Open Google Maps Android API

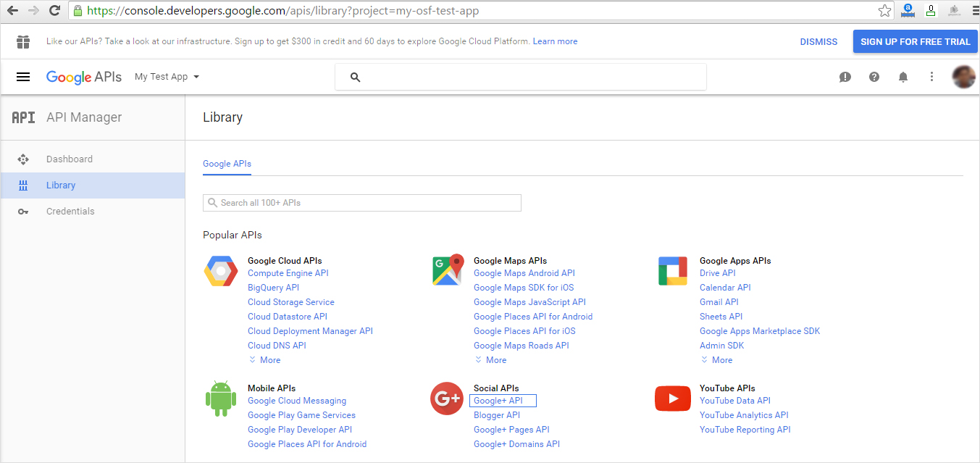(524, 273)
